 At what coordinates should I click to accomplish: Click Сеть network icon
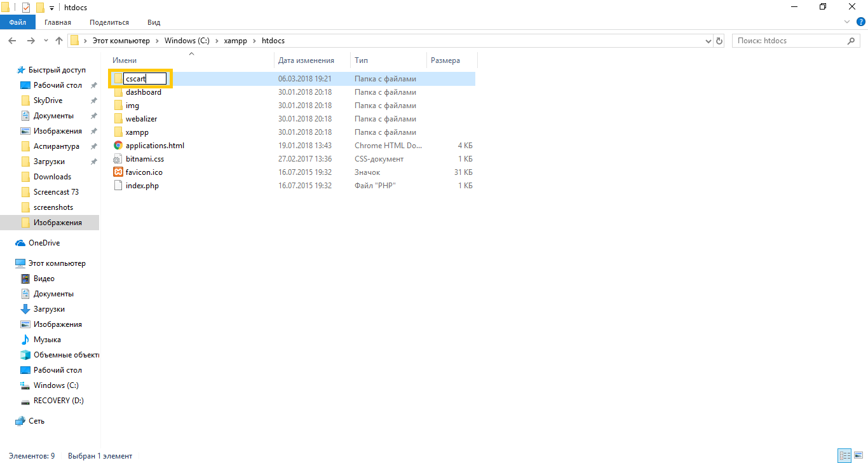(20, 421)
